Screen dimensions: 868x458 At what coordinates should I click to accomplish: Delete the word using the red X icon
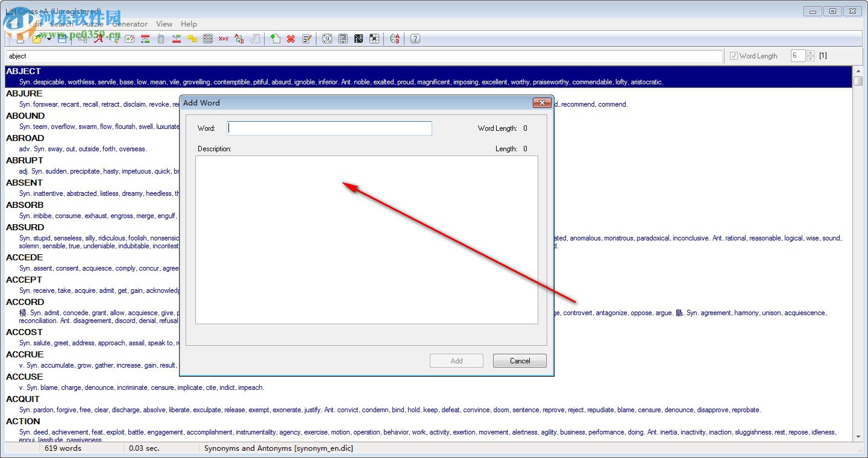pyautogui.click(x=291, y=39)
